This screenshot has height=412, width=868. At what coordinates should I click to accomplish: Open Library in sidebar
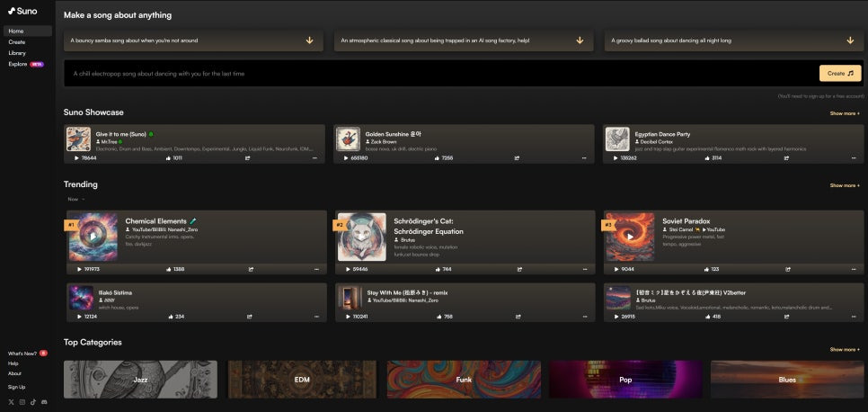(x=17, y=53)
